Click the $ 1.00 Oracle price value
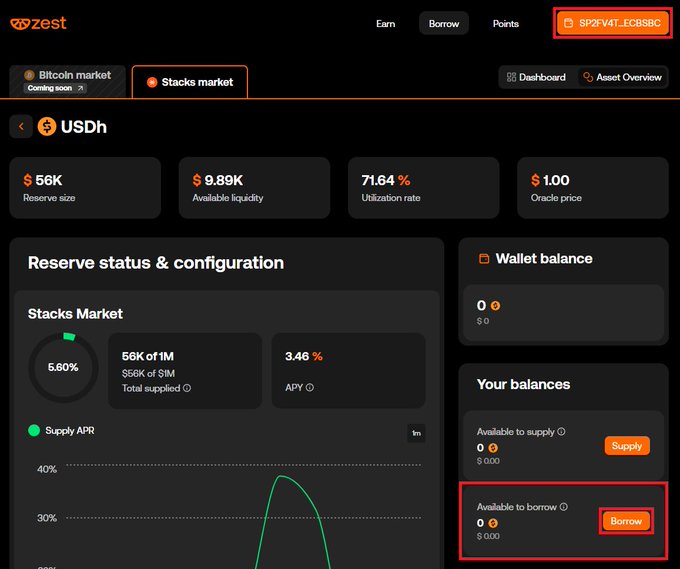680x569 pixels. tap(550, 180)
